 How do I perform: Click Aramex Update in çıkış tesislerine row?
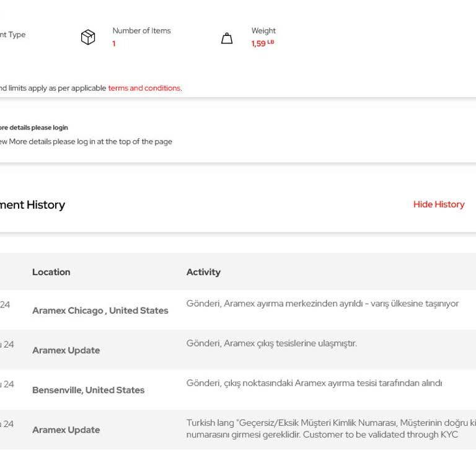(66, 350)
